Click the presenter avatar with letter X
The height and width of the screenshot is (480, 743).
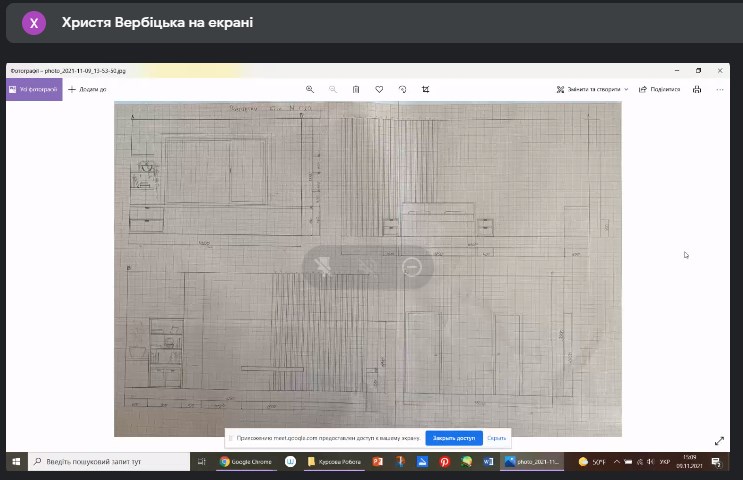35,22
